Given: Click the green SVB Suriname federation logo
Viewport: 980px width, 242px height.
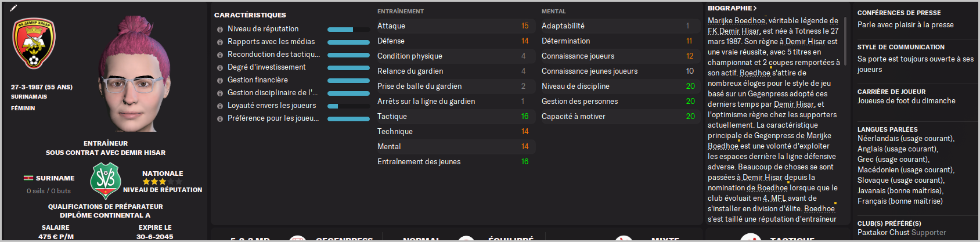Looking at the screenshot, I should 105,180.
